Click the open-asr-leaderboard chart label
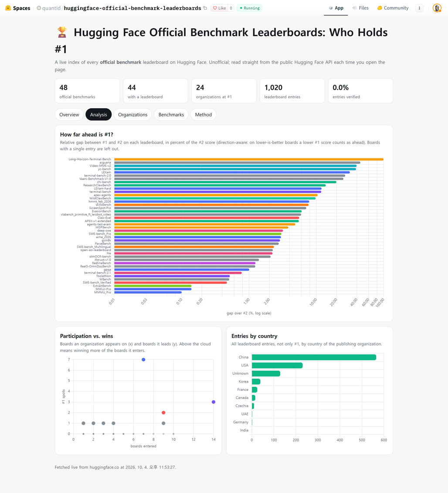The height and width of the screenshot is (493, 448). point(95,250)
